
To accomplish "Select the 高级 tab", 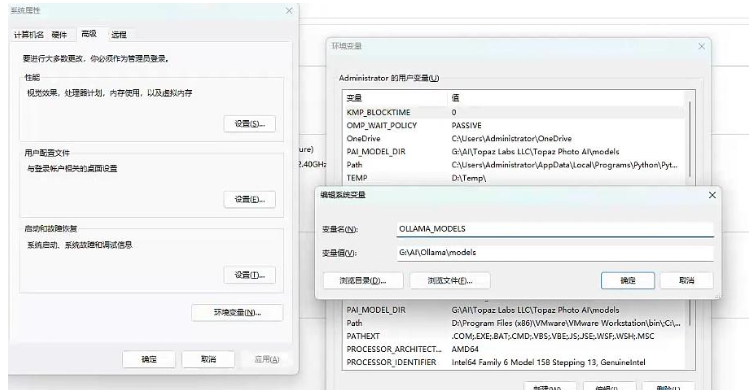I will [89, 34].
